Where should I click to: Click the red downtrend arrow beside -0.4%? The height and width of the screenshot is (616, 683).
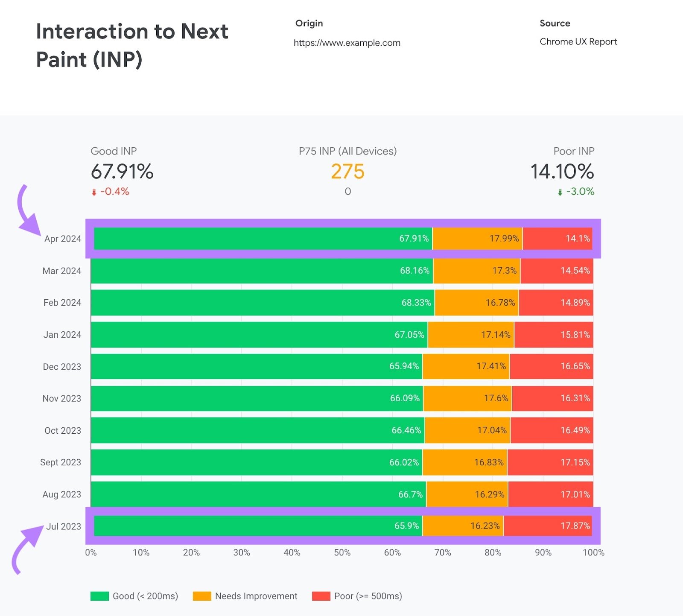tap(94, 192)
